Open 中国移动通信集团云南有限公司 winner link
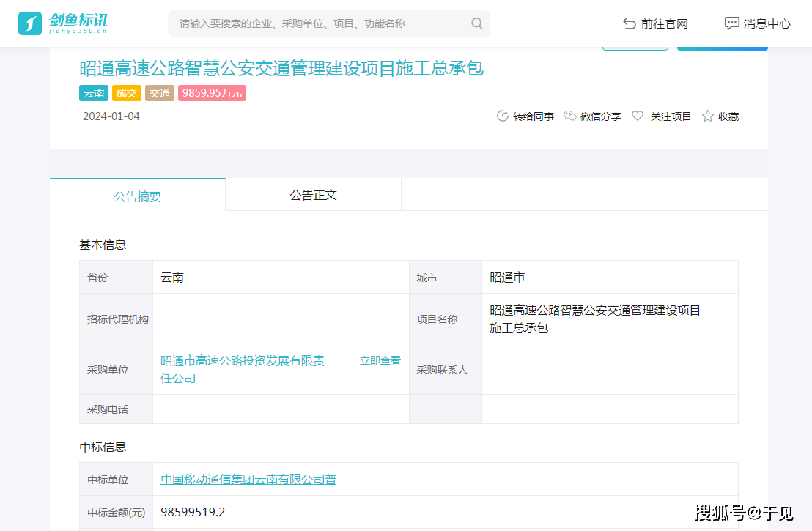The height and width of the screenshot is (531, 812). coord(248,479)
